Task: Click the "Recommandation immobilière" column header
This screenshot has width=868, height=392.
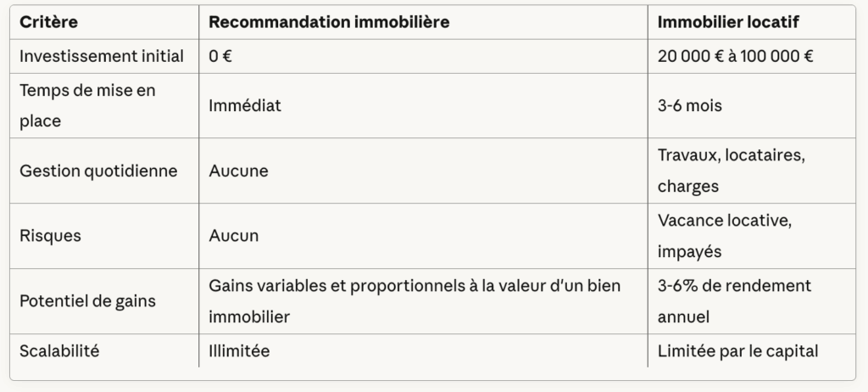Action: (x=329, y=23)
